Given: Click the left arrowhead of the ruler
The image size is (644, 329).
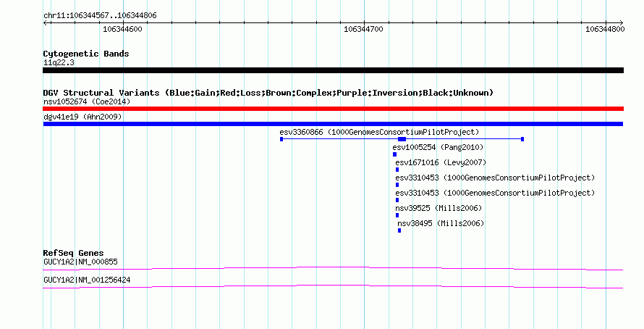Looking at the screenshot, I should tap(45, 23).
